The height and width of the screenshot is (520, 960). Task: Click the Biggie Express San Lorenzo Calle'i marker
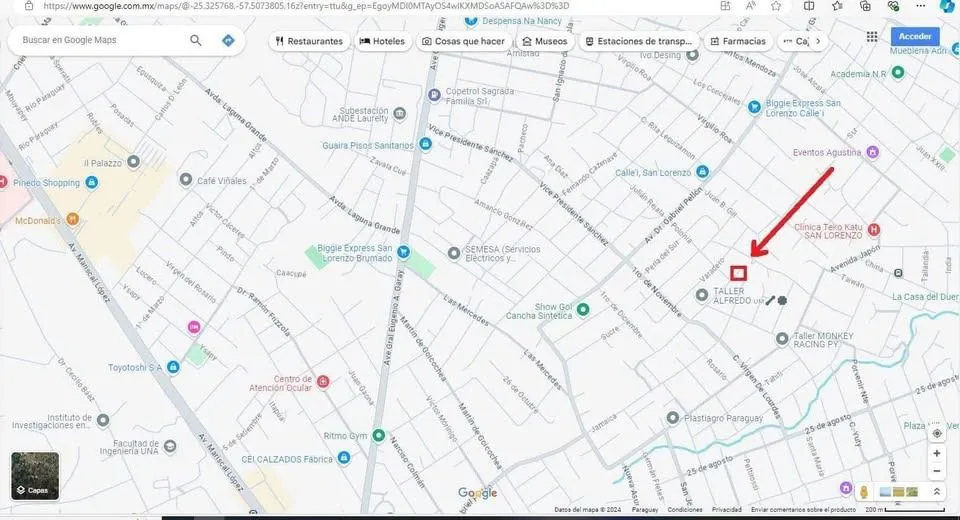[x=754, y=106]
